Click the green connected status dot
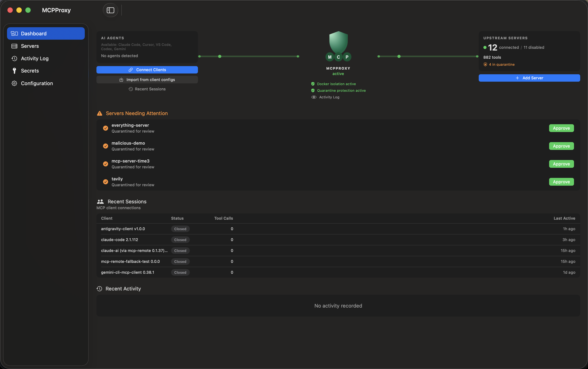588x369 pixels. pyautogui.click(x=485, y=47)
